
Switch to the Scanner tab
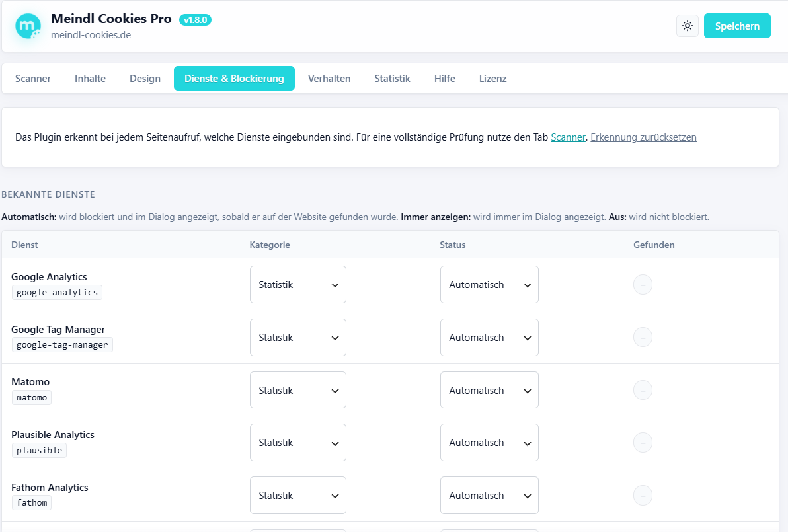(x=33, y=79)
